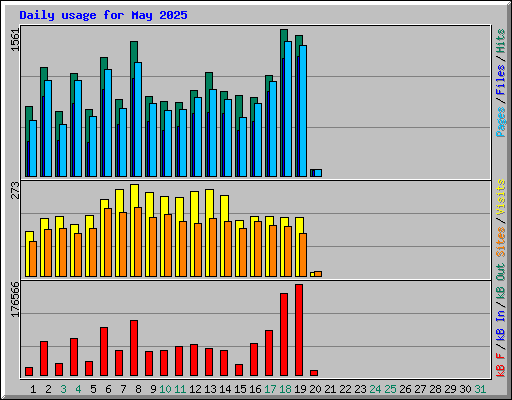This screenshot has width=512, height=400.
Task: Click green day 3 on the x-axis
Action: tap(63, 389)
